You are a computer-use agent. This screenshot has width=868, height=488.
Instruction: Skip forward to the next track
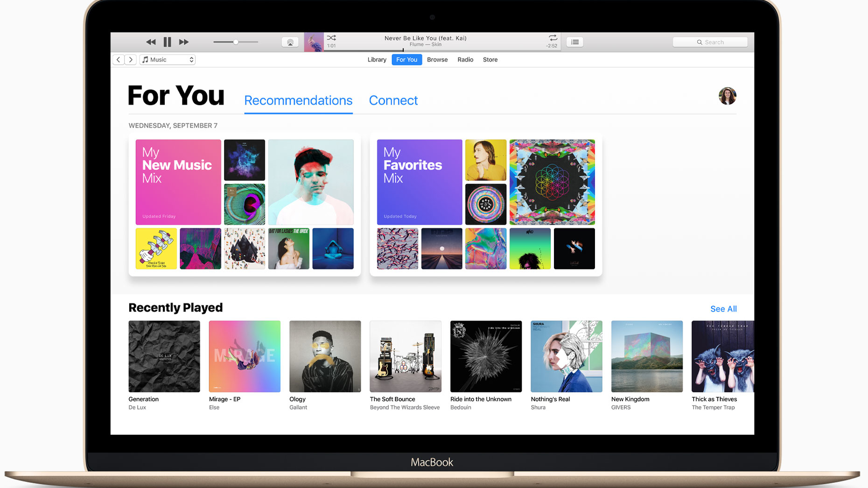(x=184, y=42)
